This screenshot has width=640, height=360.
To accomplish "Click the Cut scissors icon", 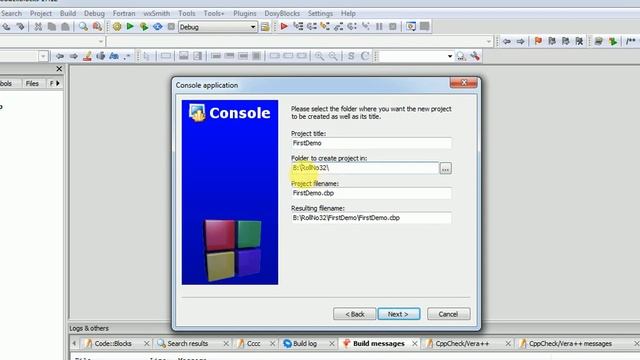I will pyautogui.click(x=38, y=27).
